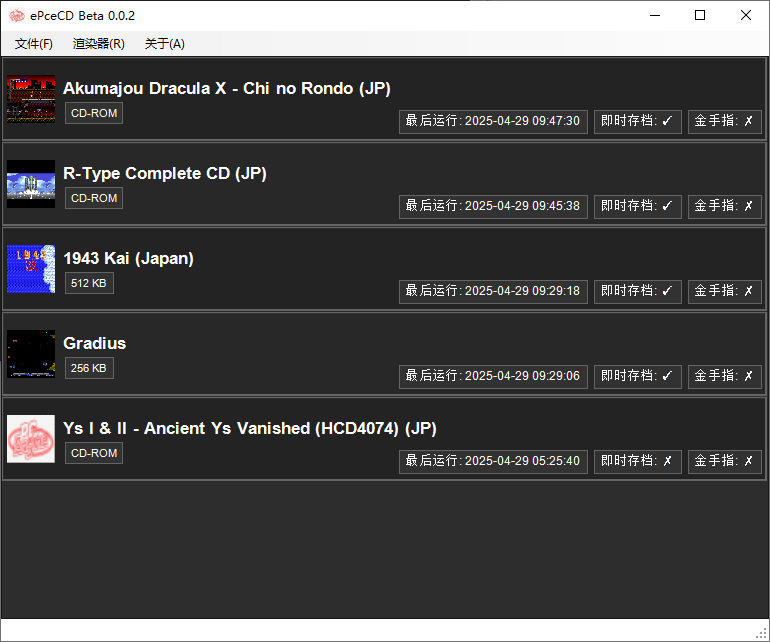This screenshot has height=642, width=770.
Task: Select the 1943 Kai game thumbnail
Action: pyautogui.click(x=31, y=269)
